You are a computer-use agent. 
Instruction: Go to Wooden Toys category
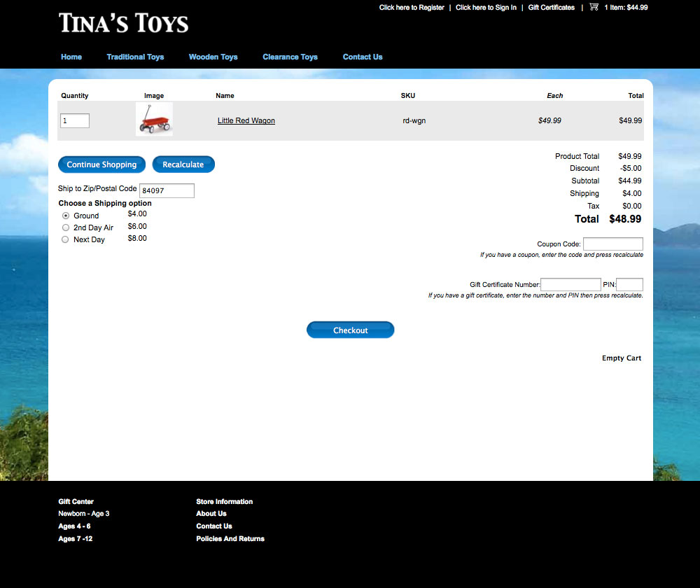pyautogui.click(x=213, y=57)
